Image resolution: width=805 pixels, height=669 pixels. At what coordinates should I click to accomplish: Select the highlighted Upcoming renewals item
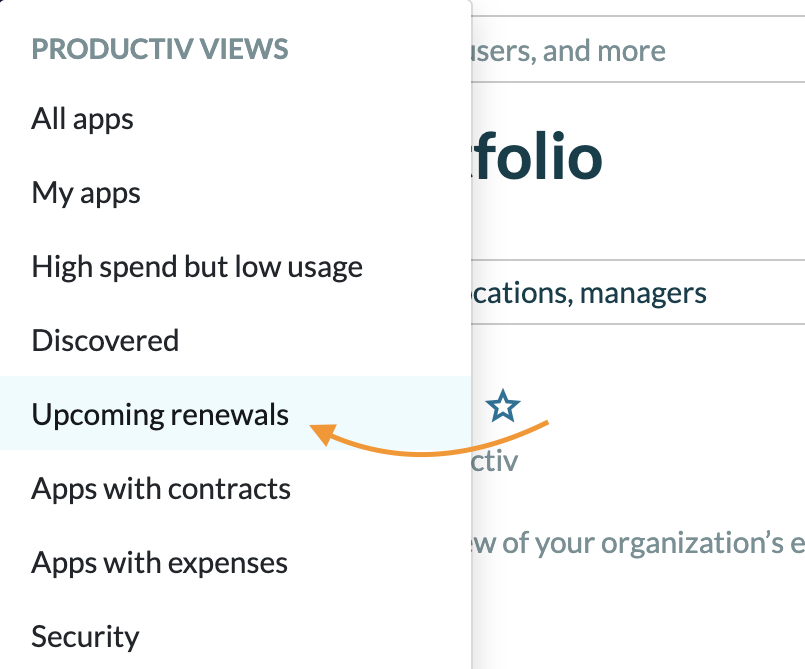pyautogui.click(x=160, y=414)
